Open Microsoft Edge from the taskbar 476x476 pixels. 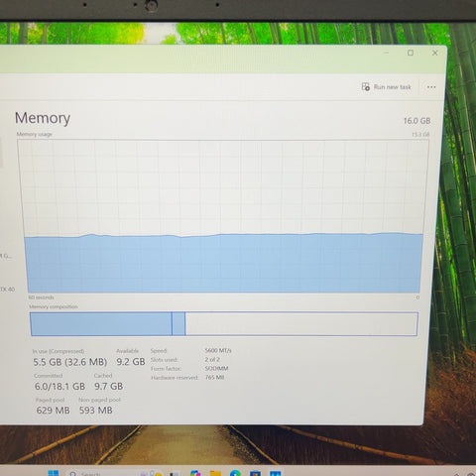click(235, 473)
